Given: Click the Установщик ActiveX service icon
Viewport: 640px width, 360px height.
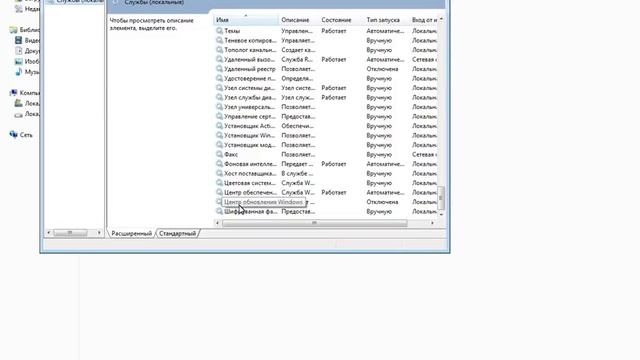Looking at the screenshot, I should [219, 126].
